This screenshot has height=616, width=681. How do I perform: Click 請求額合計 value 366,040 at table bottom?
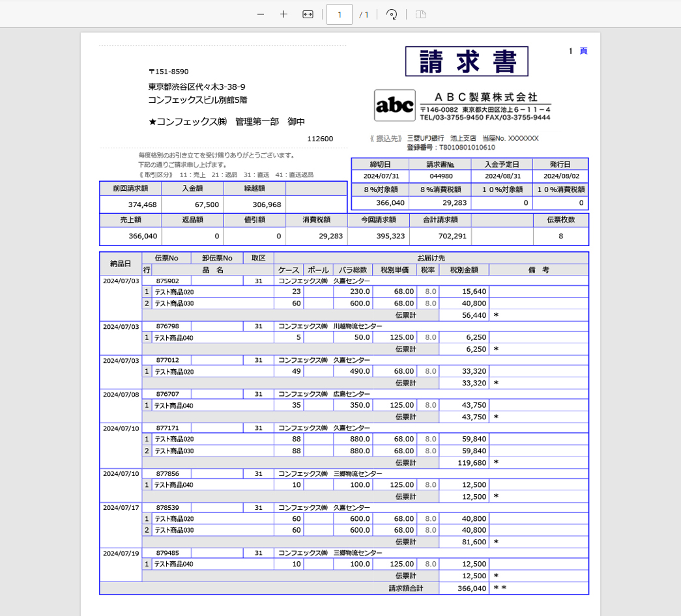(x=472, y=588)
